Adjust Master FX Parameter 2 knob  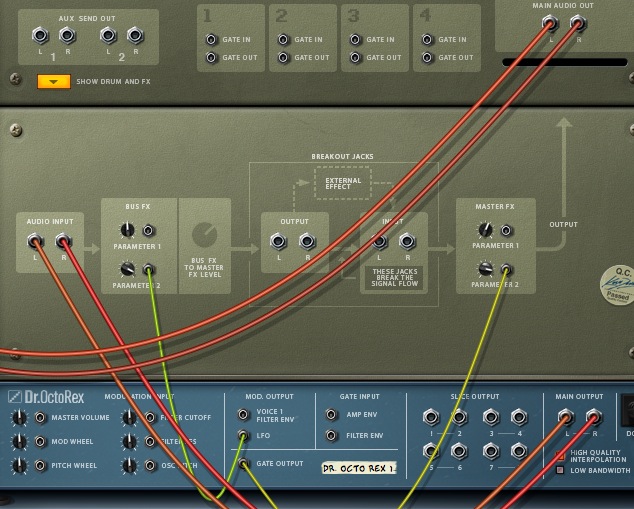click(485, 268)
